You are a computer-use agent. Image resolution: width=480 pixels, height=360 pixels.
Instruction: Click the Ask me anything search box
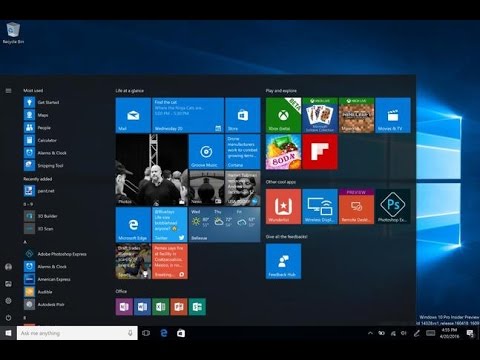(77, 333)
